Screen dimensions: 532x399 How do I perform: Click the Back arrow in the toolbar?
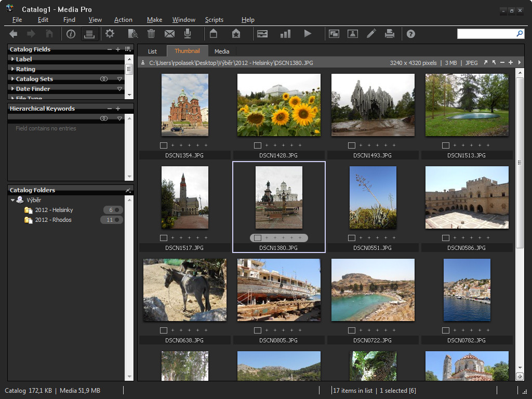(x=14, y=34)
